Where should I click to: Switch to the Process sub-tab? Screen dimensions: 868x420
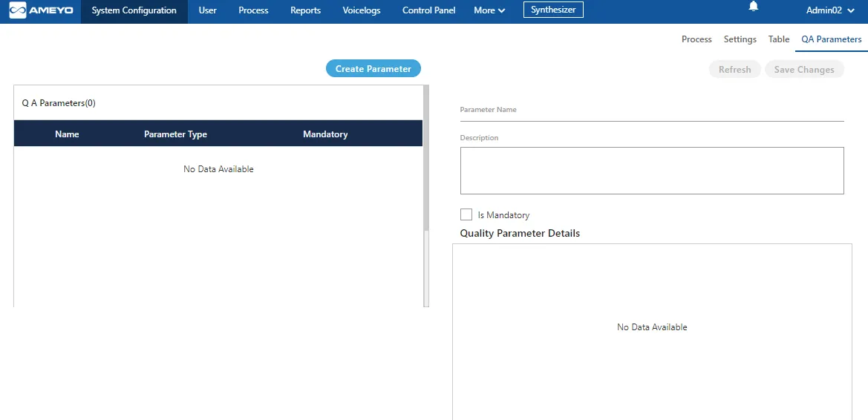[x=696, y=39]
